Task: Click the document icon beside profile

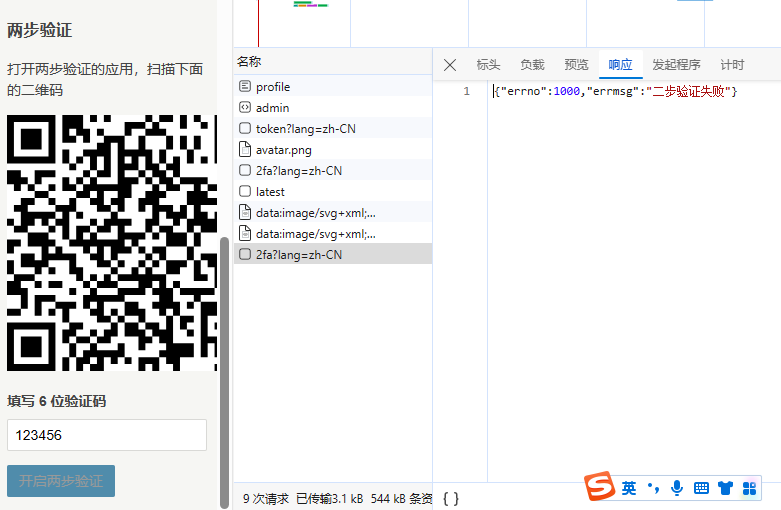Action: 245,86
